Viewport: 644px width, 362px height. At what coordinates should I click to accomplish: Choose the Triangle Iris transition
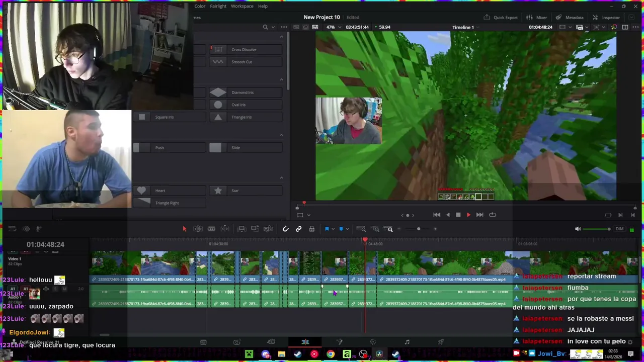coord(246,117)
